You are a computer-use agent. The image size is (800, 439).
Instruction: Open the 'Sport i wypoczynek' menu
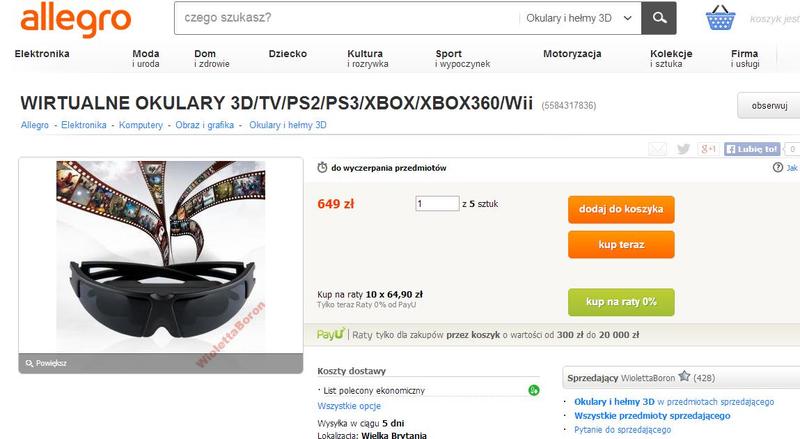[462, 58]
